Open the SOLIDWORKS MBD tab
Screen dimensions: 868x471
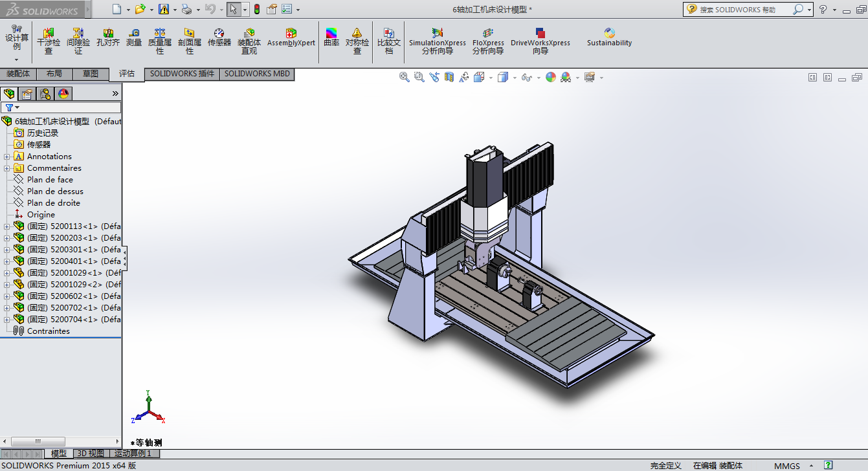(x=257, y=74)
